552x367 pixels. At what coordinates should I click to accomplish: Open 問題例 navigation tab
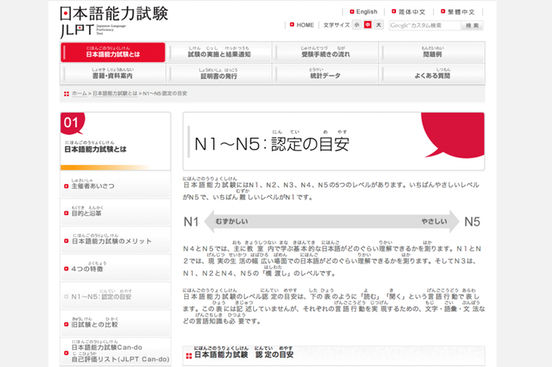pos(432,52)
